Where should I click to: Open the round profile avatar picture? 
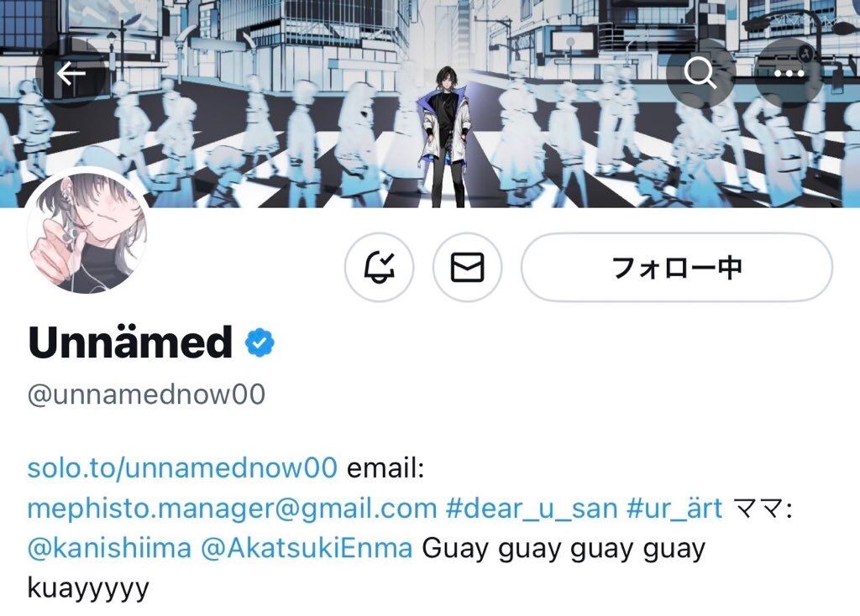click(x=87, y=232)
